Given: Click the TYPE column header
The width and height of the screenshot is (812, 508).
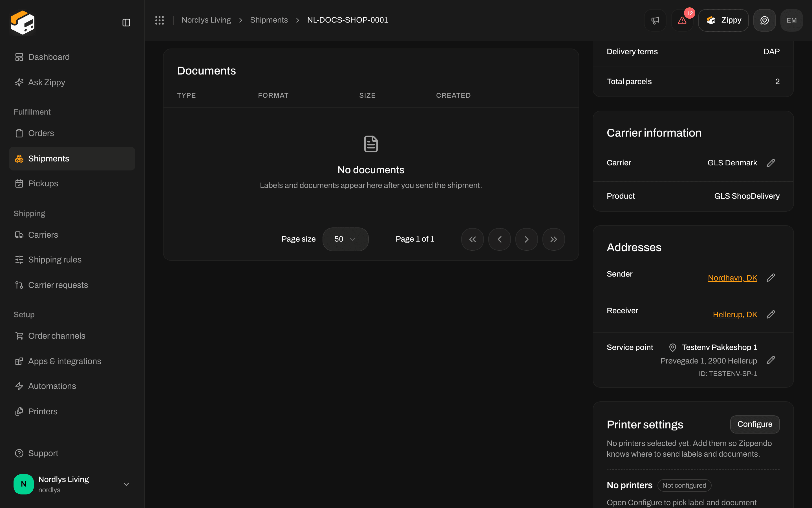Looking at the screenshot, I should 186,95.
